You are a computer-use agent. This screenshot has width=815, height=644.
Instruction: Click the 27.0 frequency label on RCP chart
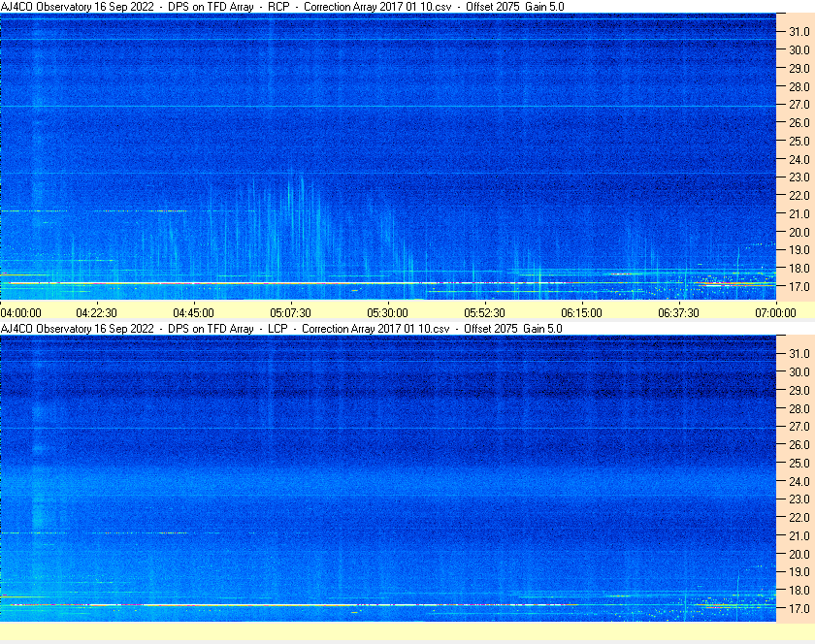click(x=799, y=105)
